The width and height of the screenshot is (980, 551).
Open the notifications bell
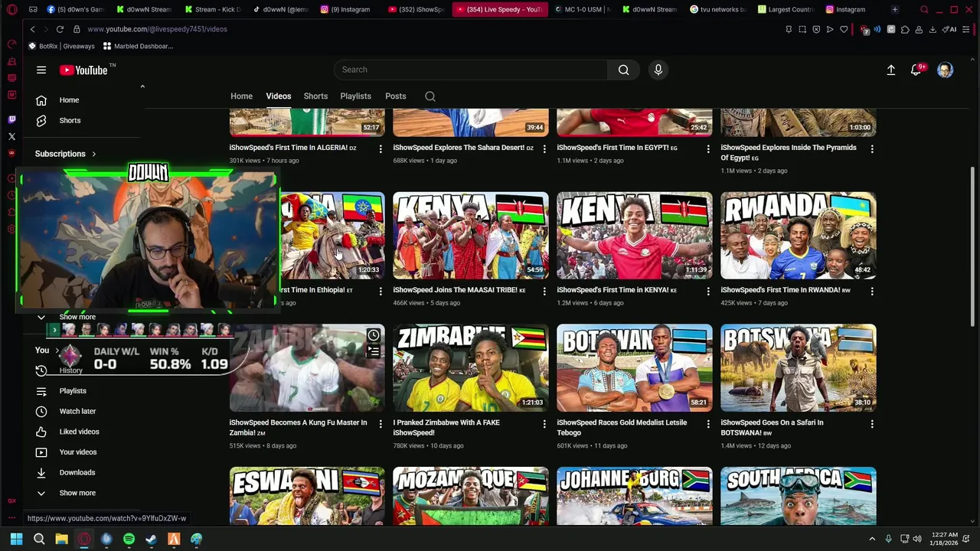coord(916,70)
